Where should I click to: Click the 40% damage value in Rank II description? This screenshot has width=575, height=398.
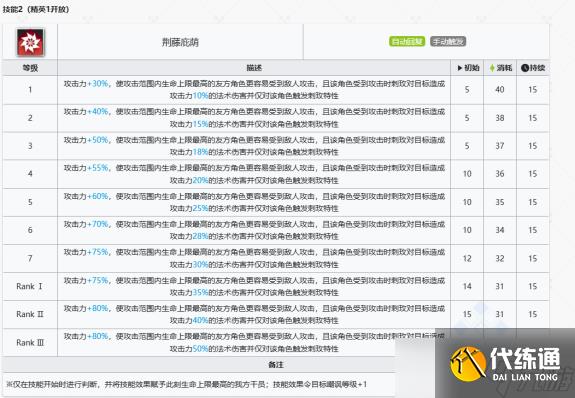(x=200, y=320)
